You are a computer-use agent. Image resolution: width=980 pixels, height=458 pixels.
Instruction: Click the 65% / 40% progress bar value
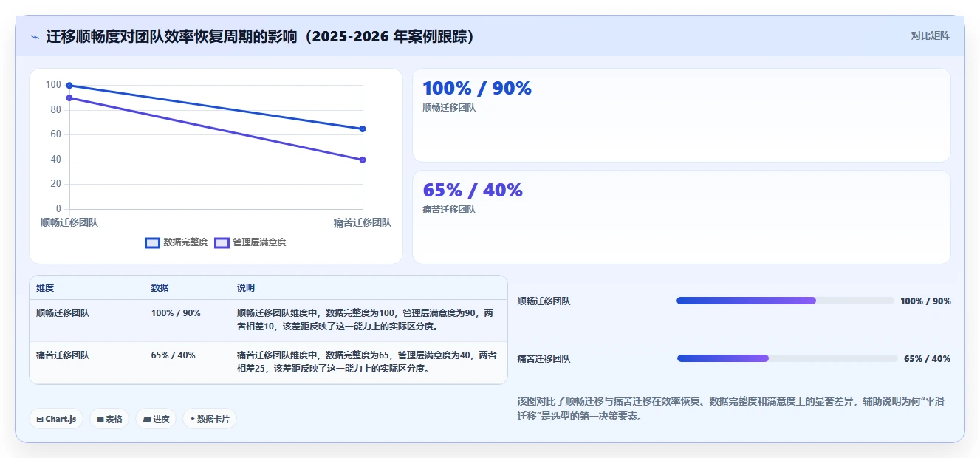(x=927, y=359)
